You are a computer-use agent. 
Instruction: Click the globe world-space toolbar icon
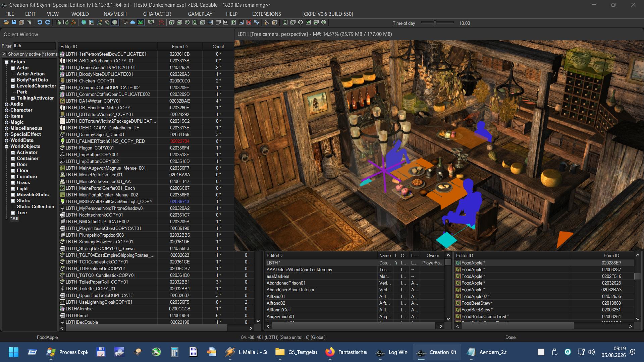[84, 22]
